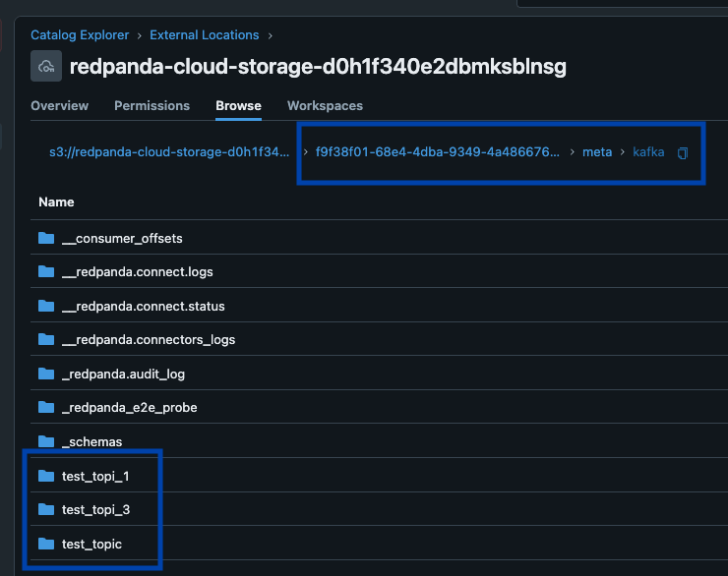This screenshot has width=728, height=576.
Task: Switch to the Overview tab
Action: pyautogui.click(x=59, y=105)
